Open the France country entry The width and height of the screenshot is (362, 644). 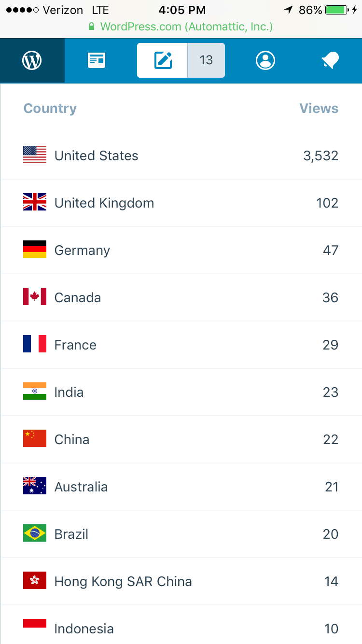pyautogui.click(x=75, y=345)
